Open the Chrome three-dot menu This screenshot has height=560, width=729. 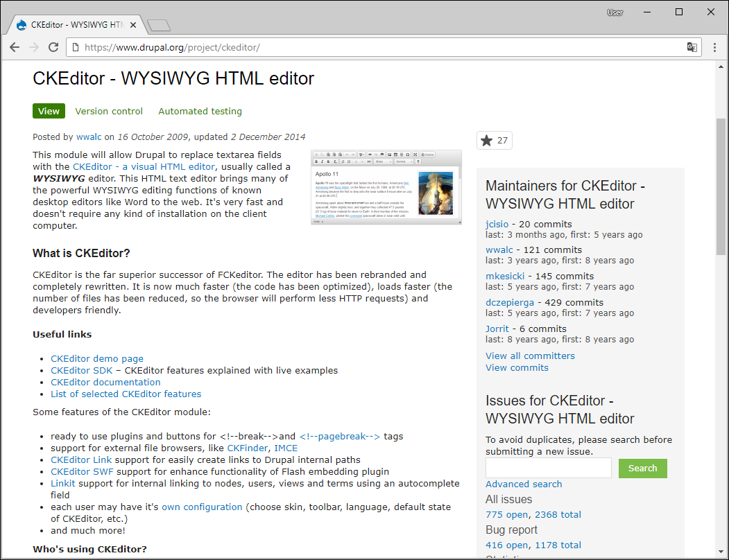click(714, 47)
